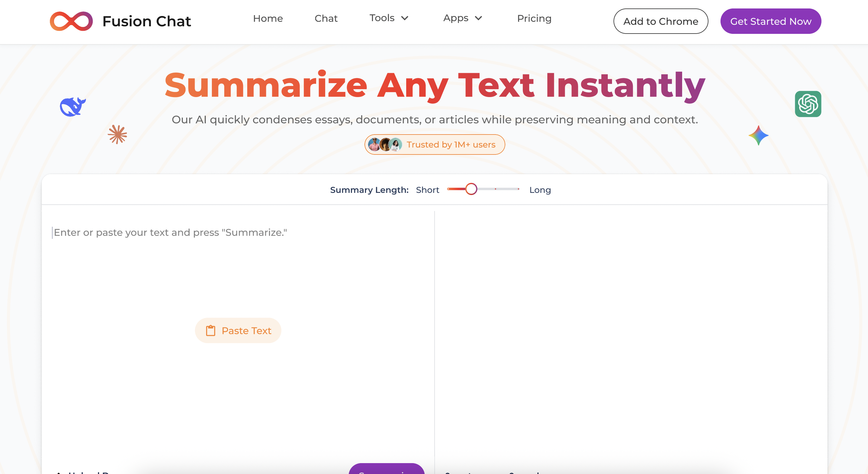Image resolution: width=868 pixels, height=474 pixels.
Task: Click the Trusted by 1M+ users badge
Action: pyautogui.click(x=451, y=144)
